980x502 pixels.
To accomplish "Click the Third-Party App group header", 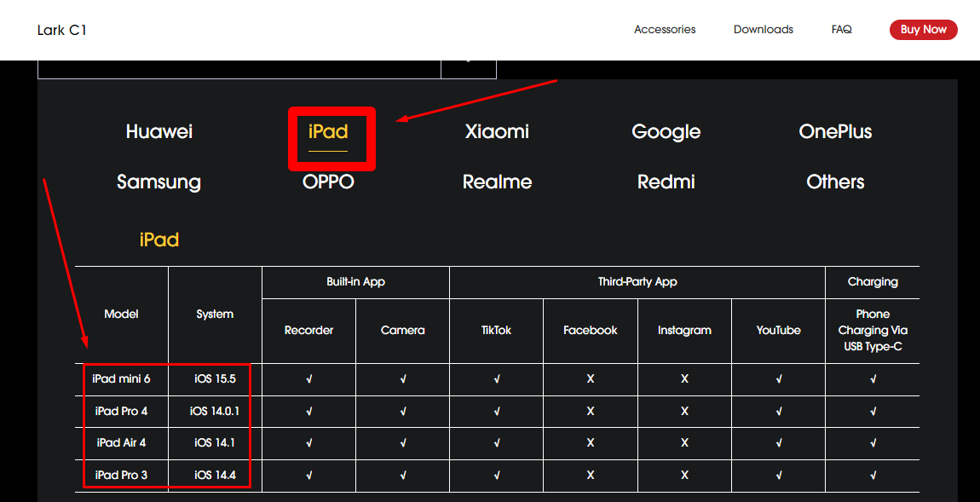I will (637, 282).
